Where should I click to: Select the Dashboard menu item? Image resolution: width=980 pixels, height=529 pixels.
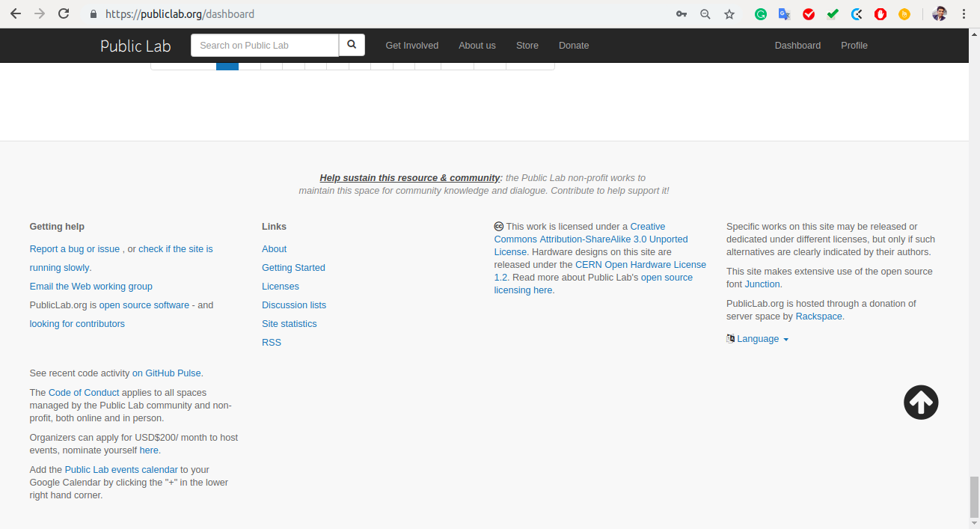tap(797, 45)
